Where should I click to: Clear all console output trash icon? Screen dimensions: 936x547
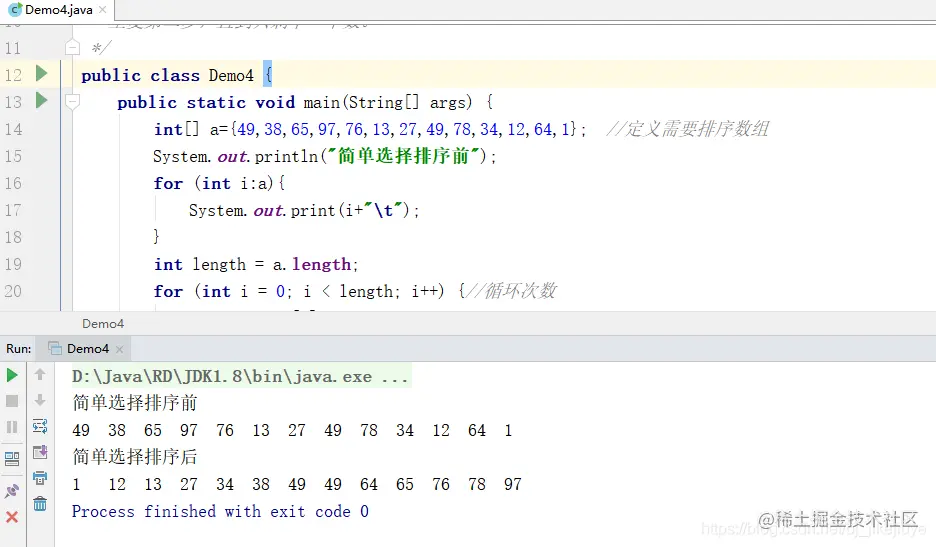click(x=40, y=504)
